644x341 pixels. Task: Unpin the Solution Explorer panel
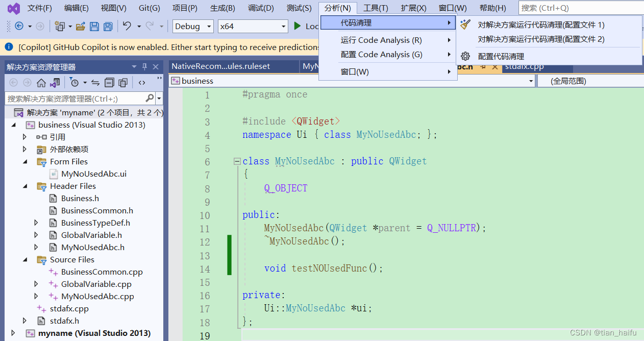pyautogui.click(x=144, y=67)
